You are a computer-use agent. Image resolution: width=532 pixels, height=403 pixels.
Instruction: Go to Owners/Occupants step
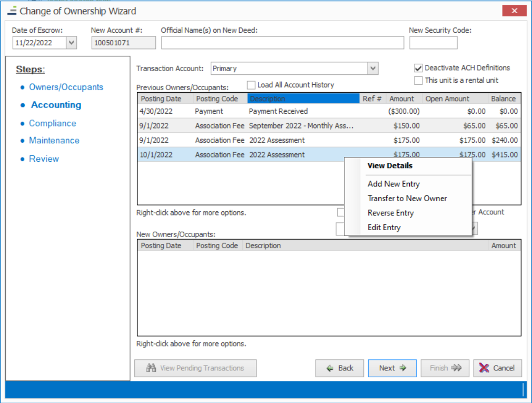click(x=66, y=87)
